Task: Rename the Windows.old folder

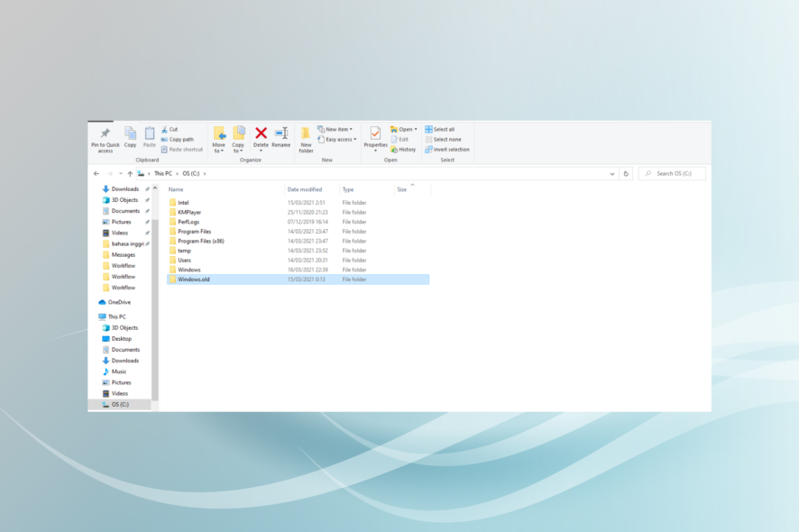Action: [280, 133]
